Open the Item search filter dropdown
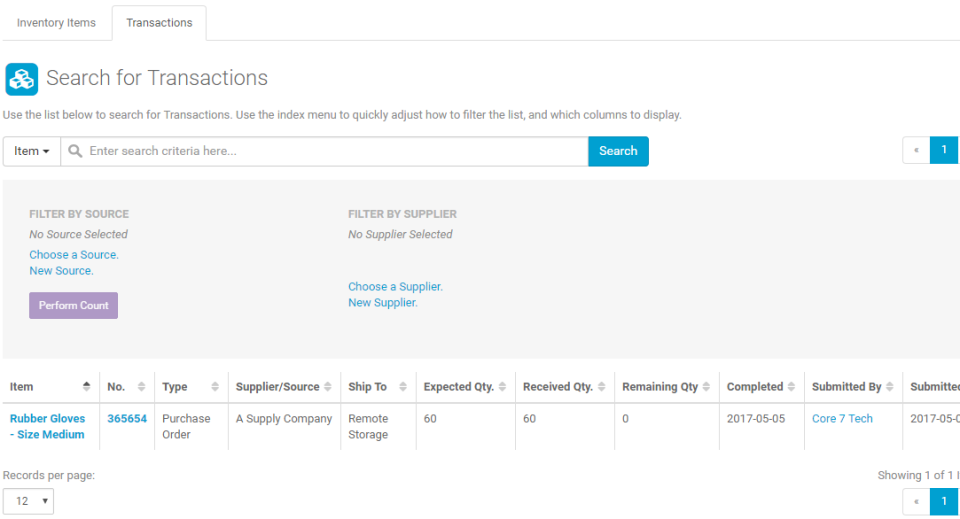The width and height of the screenshot is (960, 519). click(31, 151)
